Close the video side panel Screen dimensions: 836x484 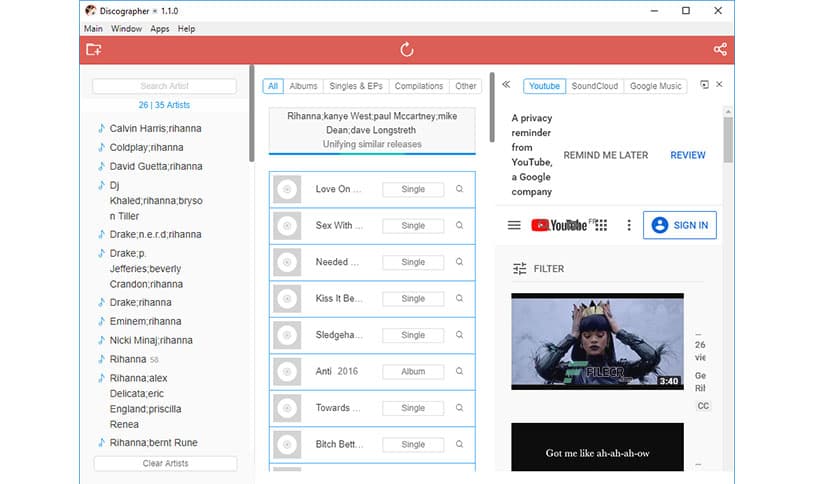coord(719,85)
